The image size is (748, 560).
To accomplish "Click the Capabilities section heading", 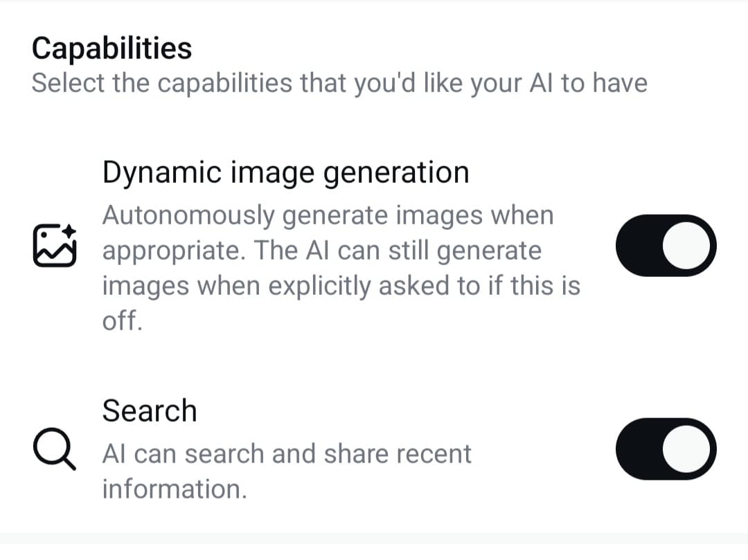I will point(112,48).
